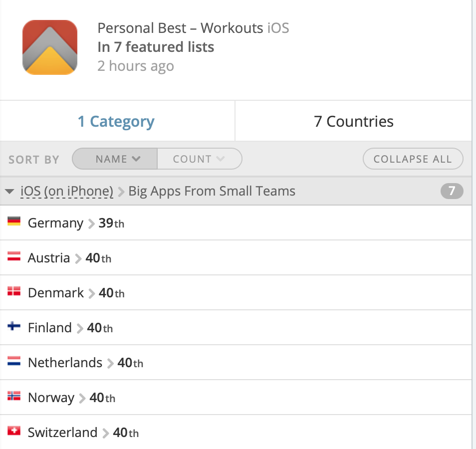Click the count badge showing 7
The height and width of the screenshot is (449, 476).
tap(452, 191)
